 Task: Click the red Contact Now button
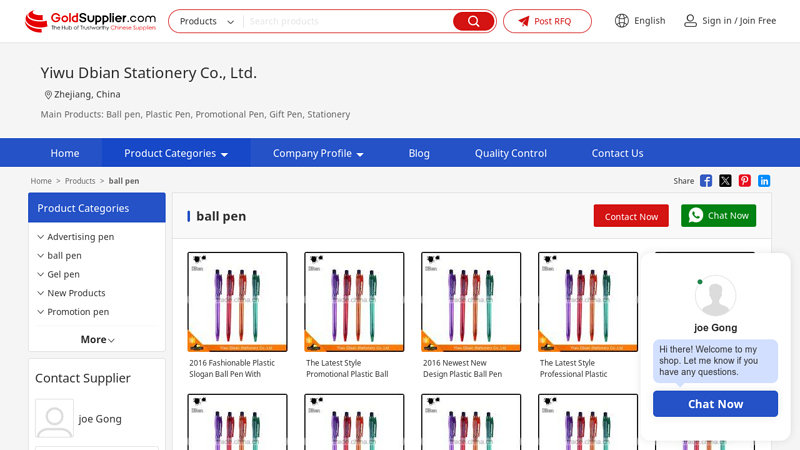click(631, 216)
